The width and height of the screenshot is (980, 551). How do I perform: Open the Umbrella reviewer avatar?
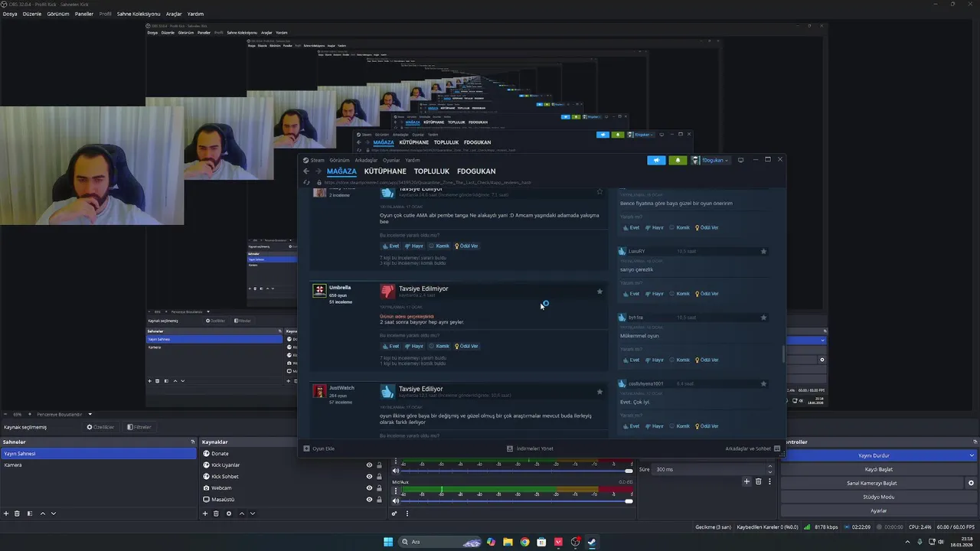click(320, 291)
